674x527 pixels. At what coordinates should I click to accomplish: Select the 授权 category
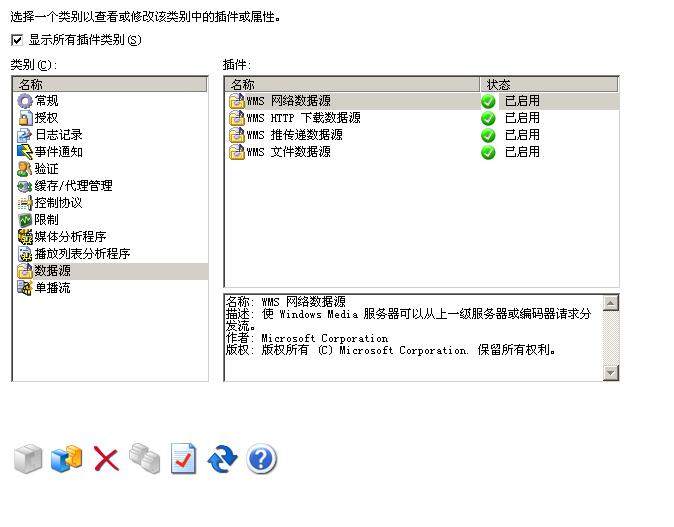click(x=46, y=118)
